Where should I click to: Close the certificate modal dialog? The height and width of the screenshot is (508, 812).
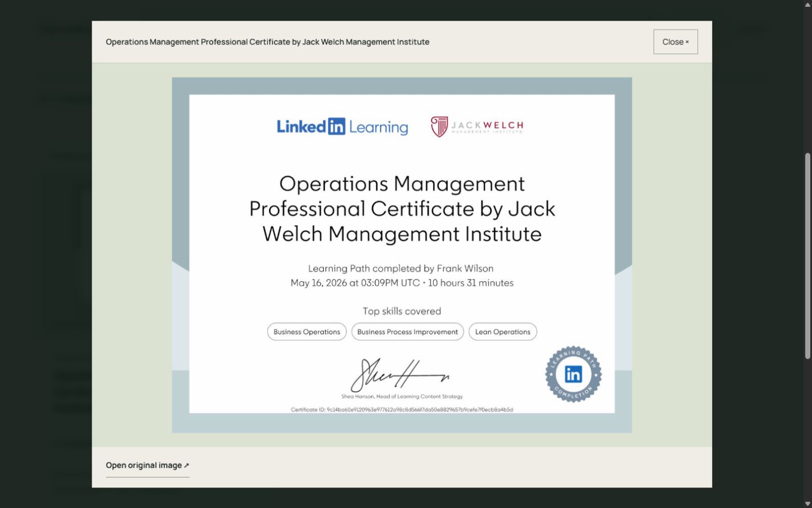pyautogui.click(x=675, y=42)
